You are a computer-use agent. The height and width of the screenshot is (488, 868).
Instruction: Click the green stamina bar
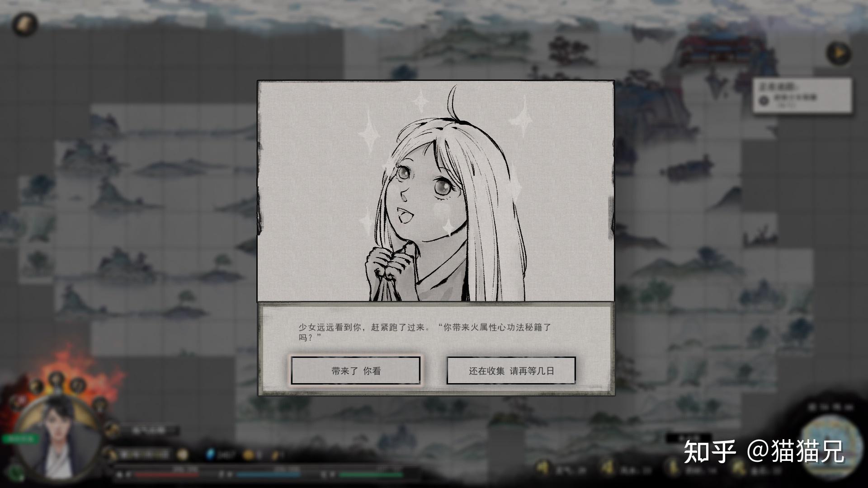[370, 474]
